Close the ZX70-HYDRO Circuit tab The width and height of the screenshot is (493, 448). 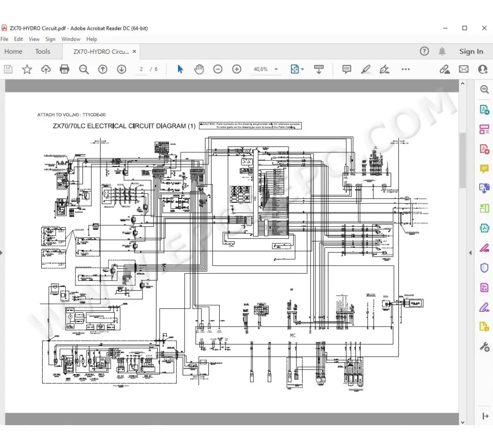point(134,51)
